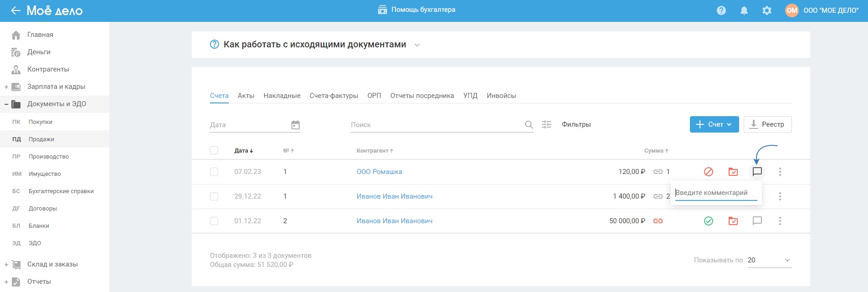Switch to the Акты tab
The image size is (868, 292).
[x=246, y=96]
